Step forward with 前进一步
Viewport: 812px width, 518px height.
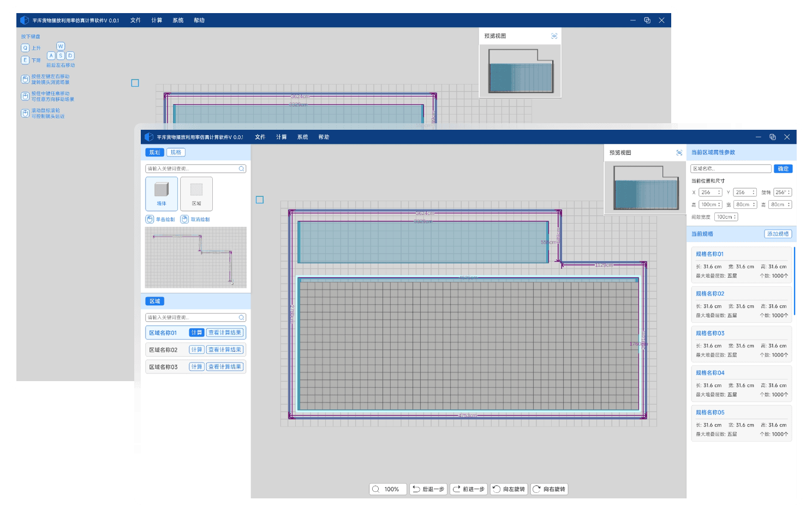click(469, 489)
